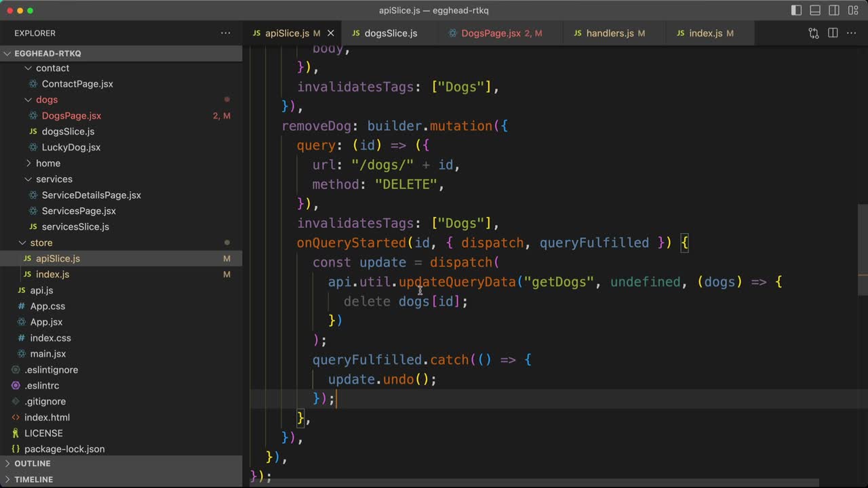Open dogsSlice.js from the explorer
Image resolution: width=868 pixels, height=488 pixels.
click(68, 131)
